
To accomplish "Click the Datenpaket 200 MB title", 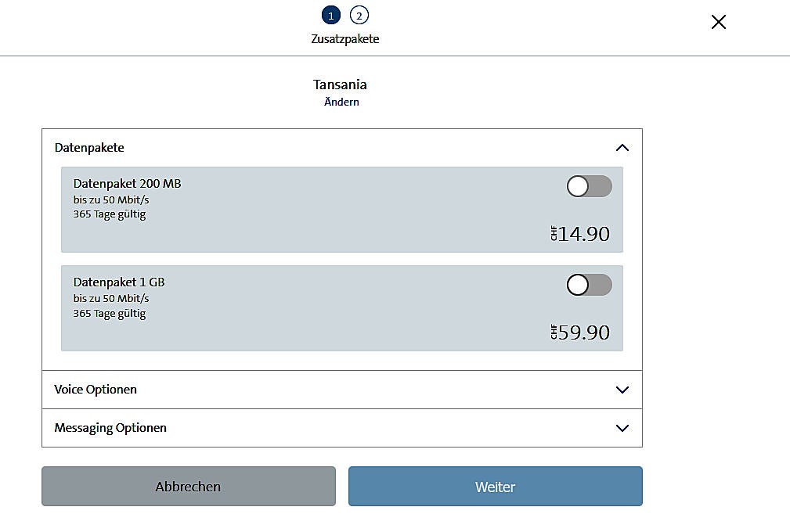I will pos(128,184).
